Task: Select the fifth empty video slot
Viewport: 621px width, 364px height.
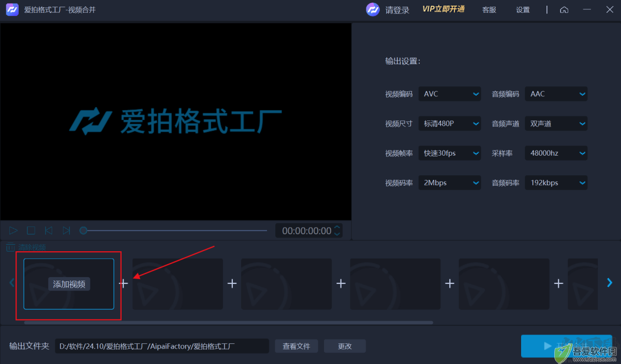Action: click(504, 284)
